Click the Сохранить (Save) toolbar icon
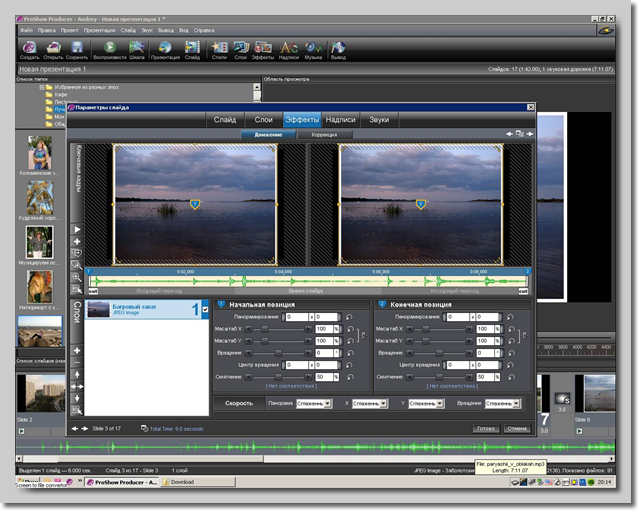Screen dimensions: 638x510 pos(76,50)
